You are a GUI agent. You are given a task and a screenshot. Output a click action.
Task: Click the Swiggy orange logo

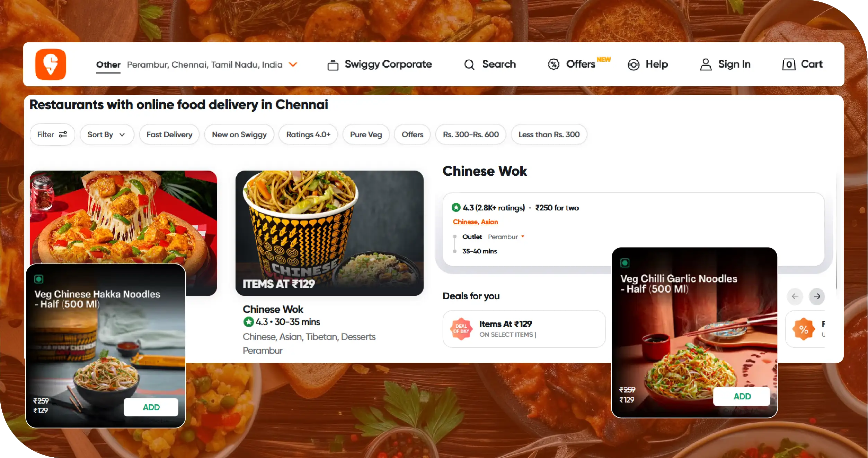click(x=51, y=64)
